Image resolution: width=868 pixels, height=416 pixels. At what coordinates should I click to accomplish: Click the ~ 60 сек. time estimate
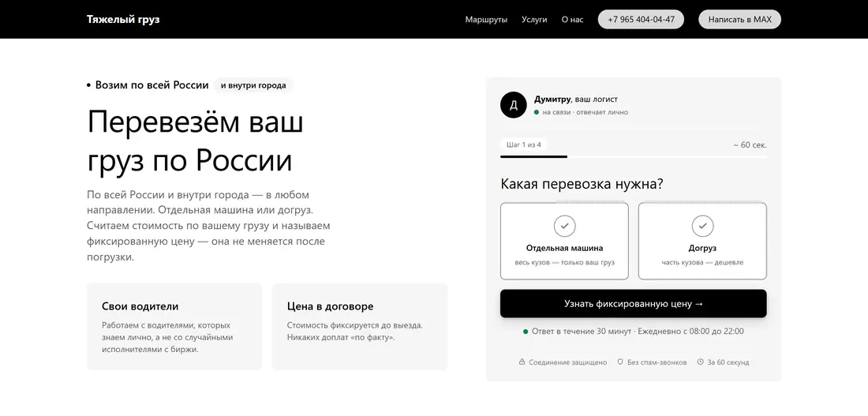coord(750,145)
